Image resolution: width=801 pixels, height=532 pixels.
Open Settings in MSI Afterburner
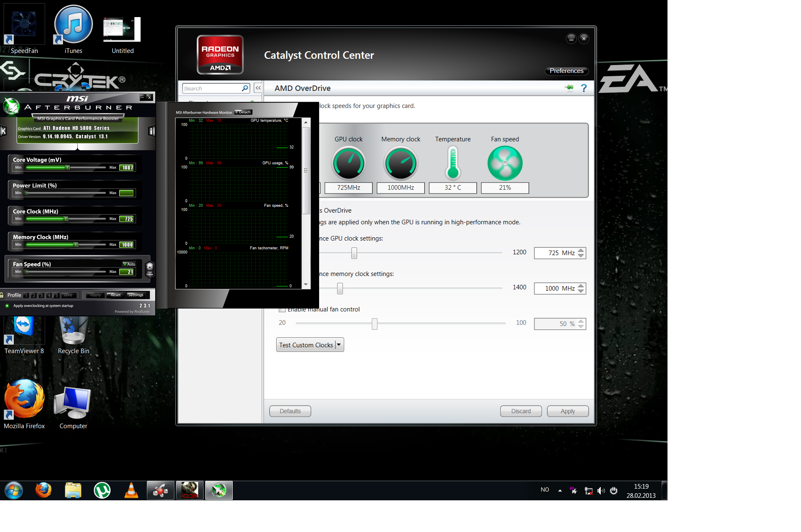136,295
